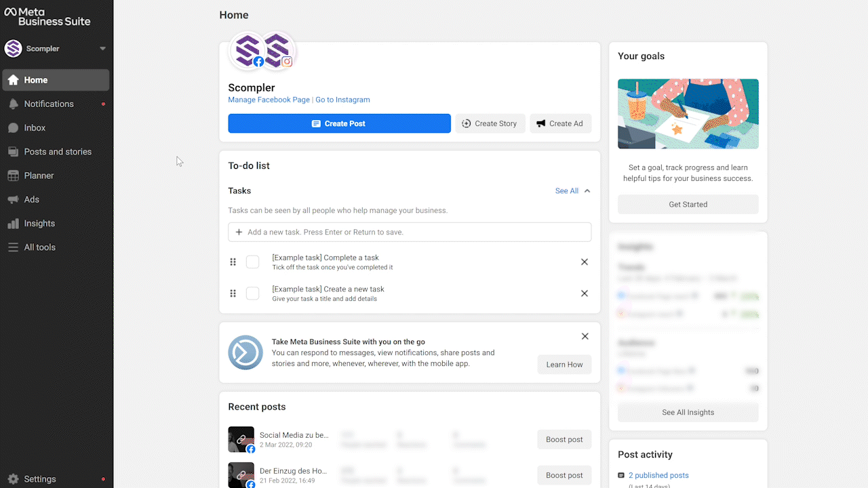
Task: Click the Create Story button
Action: pos(490,123)
